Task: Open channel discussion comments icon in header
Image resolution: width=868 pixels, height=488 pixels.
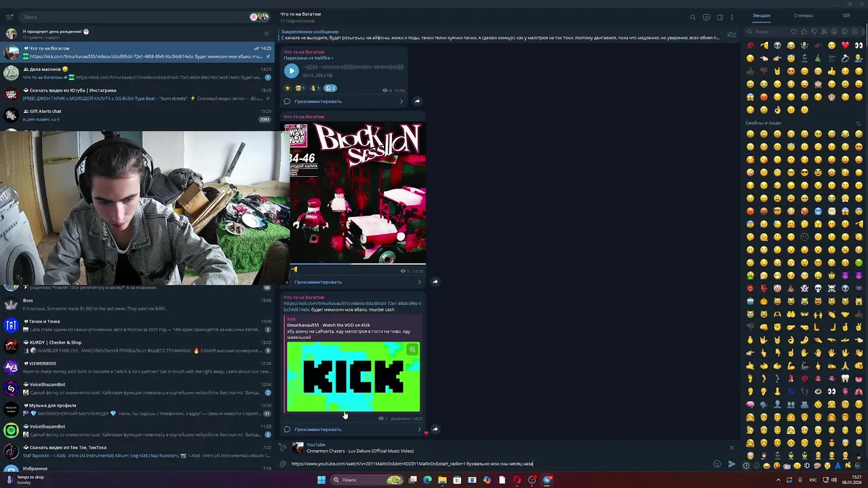Action: pyautogui.click(x=706, y=18)
